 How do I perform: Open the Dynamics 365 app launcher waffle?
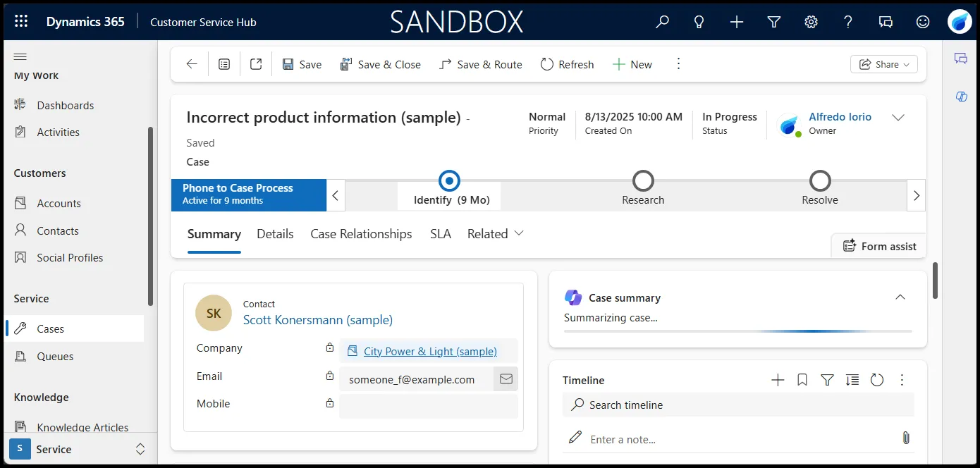click(x=21, y=22)
